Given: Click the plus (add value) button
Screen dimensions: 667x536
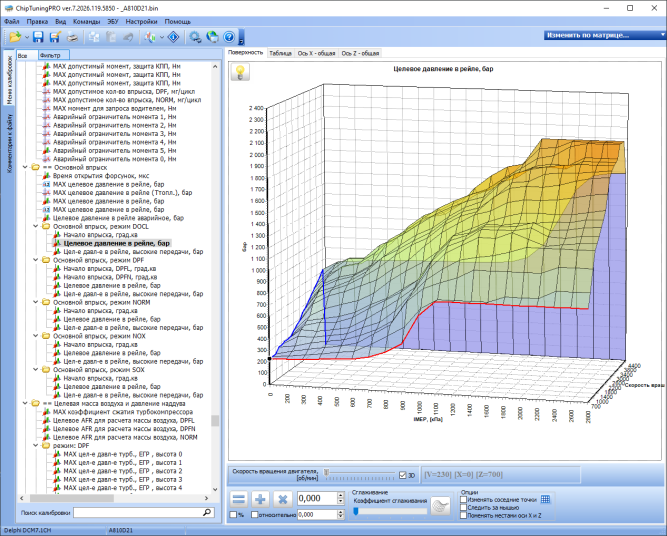Looking at the screenshot, I should tap(261, 499).
